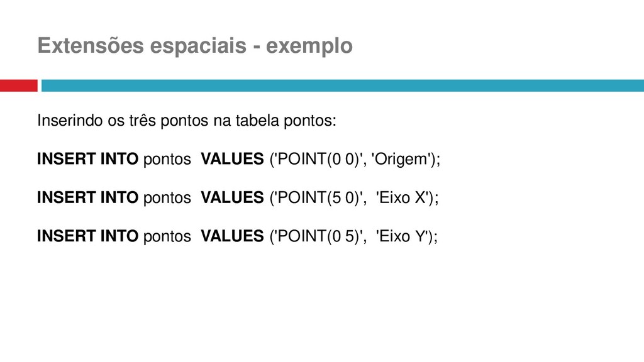Click 'pontos' in the second INSERT line
The height and width of the screenshot is (362, 644).
[167, 198]
